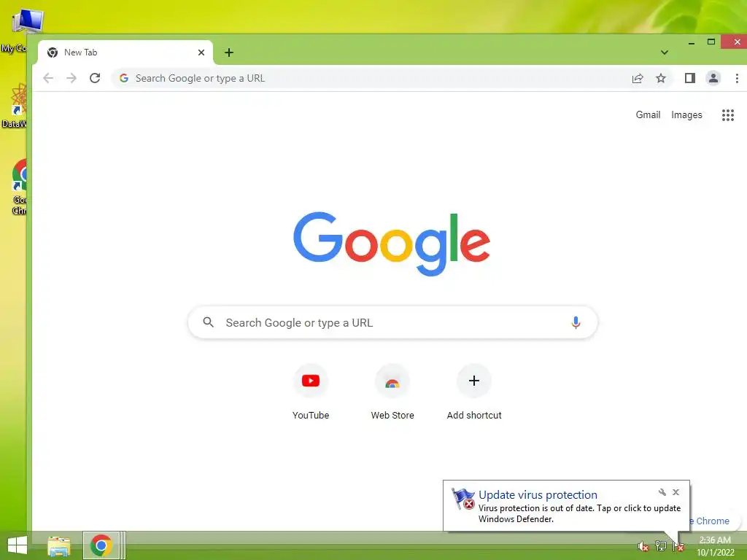Click the Google search box
747x560 pixels.
[392, 323]
